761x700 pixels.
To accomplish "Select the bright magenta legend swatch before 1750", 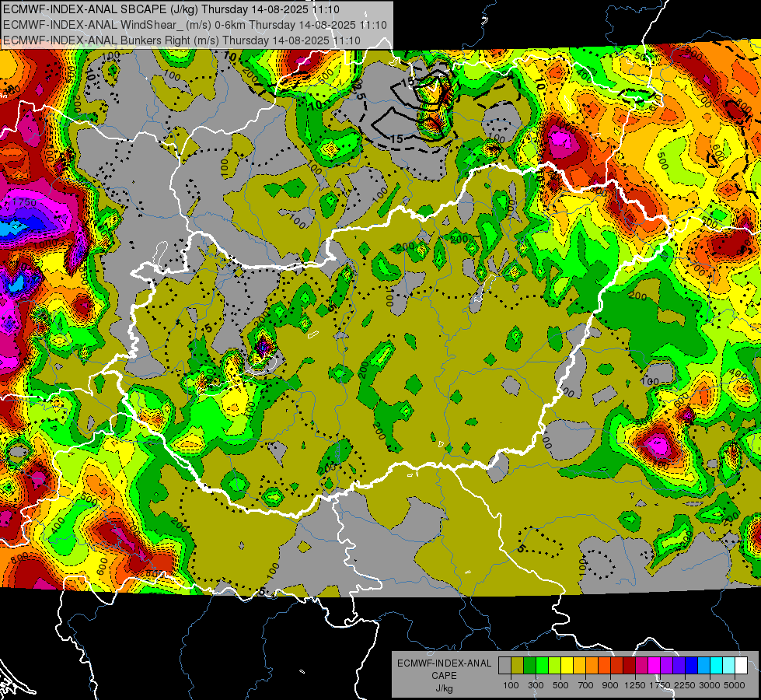I will pyautogui.click(x=655, y=666).
